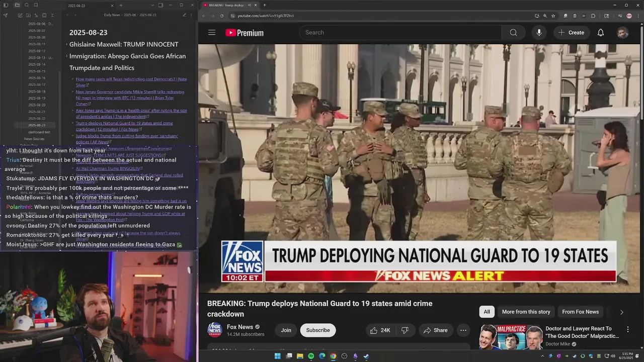Click the paper plane icon in Obsidian ribbon

pos(6,15)
